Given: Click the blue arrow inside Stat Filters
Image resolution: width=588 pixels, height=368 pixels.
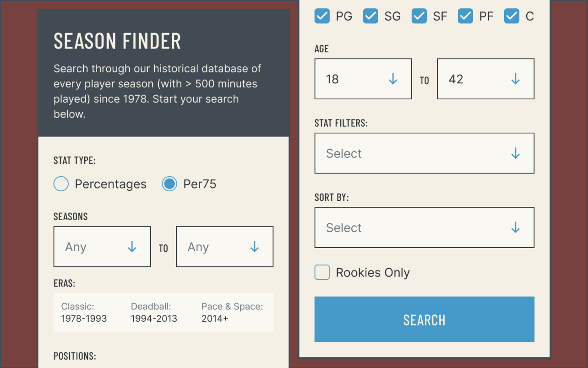Looking at the screenshot, I should click(516, 153).
